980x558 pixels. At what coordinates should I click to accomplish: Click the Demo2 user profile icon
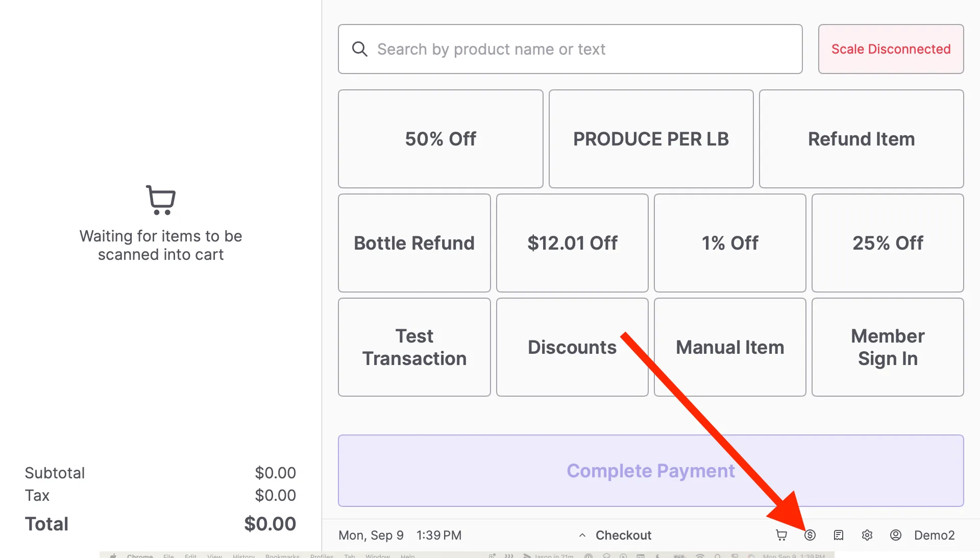tap(896, 535)
